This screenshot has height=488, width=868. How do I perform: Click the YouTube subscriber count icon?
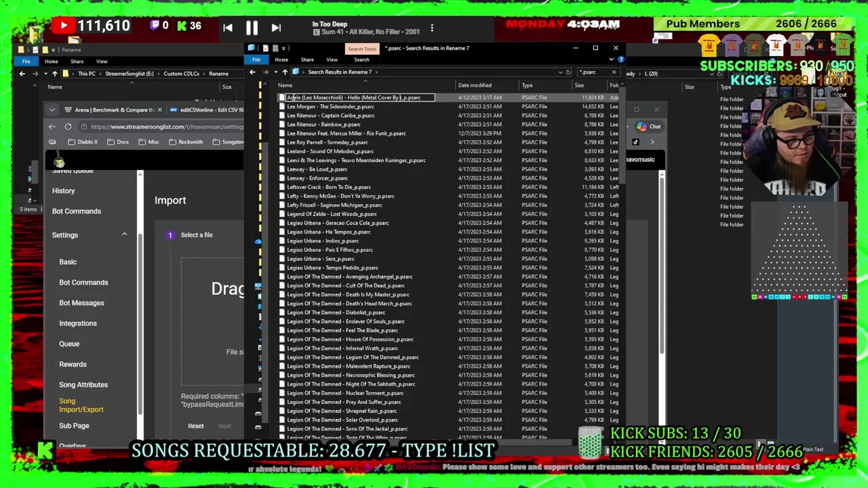(x=63, y=26)
